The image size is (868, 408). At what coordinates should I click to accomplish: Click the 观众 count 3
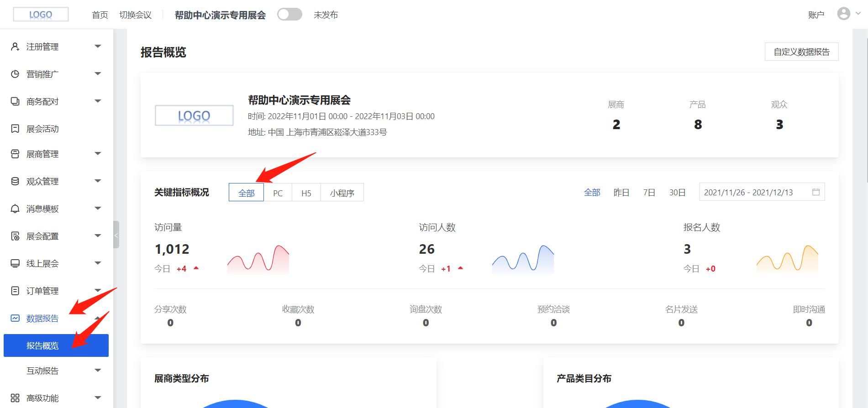tap(779, 125)
